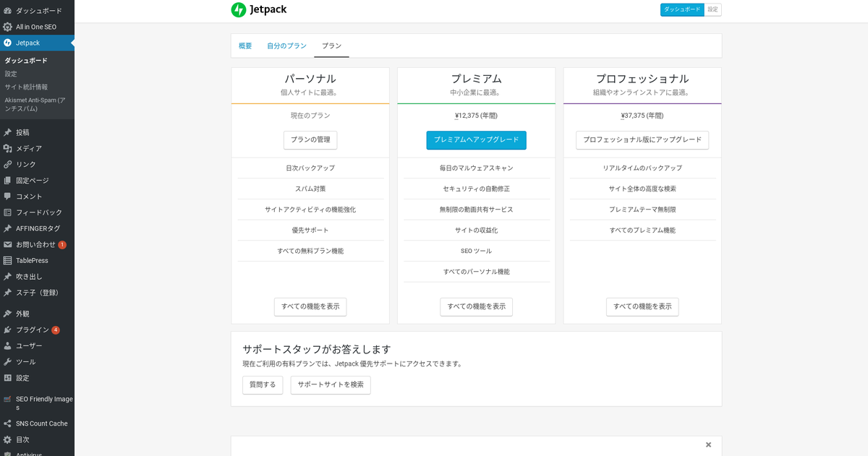Click the 投稿 pushpin icon
The image size is (868, 456).
pyautogui.click(x=8, y=132)
